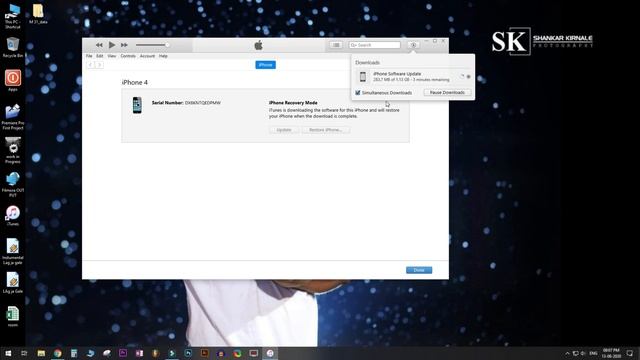This screenshot has height=360, width=640.
Task: Adjust the iTunes volume slider
Action: tap(152, 45)
